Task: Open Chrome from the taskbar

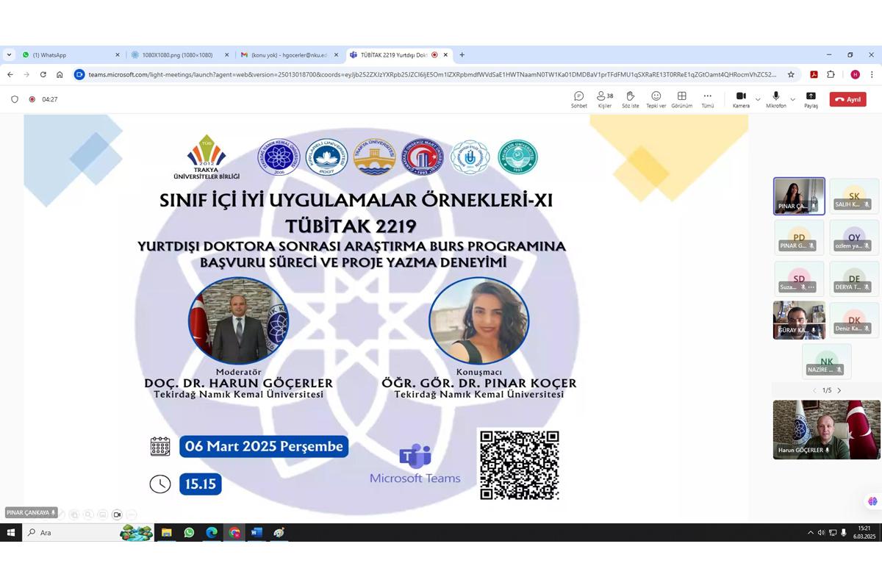Action: coord(234,532)
